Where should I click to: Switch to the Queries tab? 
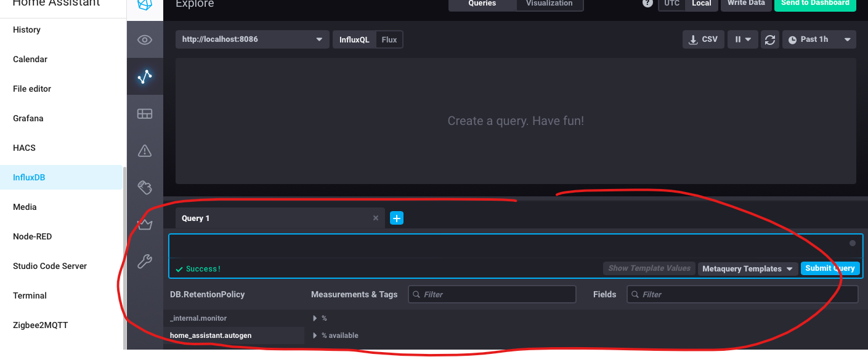point(482,4)
